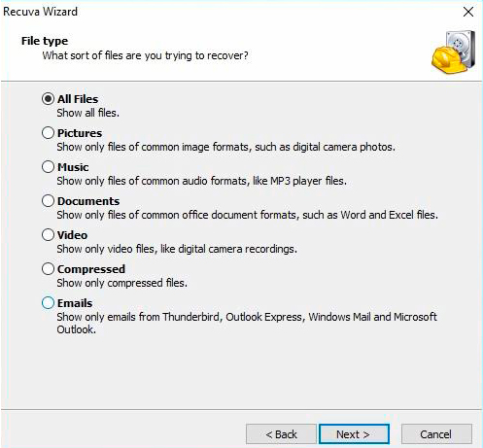Choose the Pictures radio option

pos(48,133)
